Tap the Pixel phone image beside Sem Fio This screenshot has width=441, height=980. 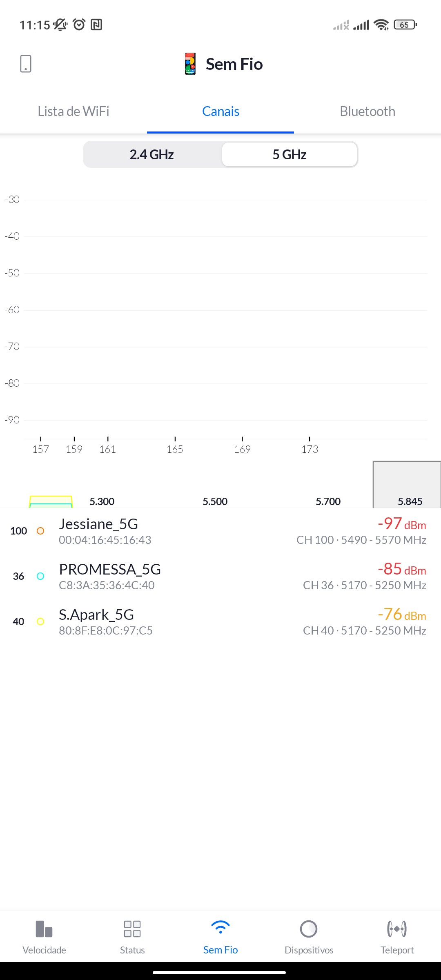coord(190,64)
